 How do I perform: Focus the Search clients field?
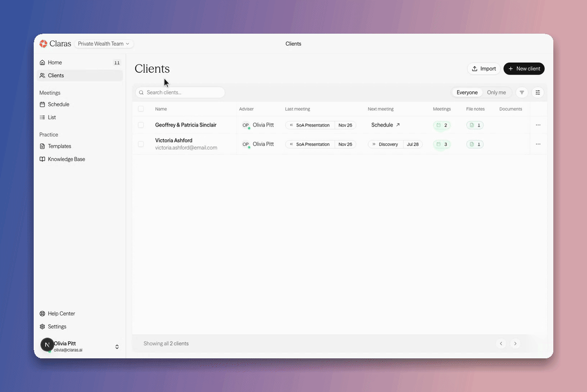tap(180, 92)
